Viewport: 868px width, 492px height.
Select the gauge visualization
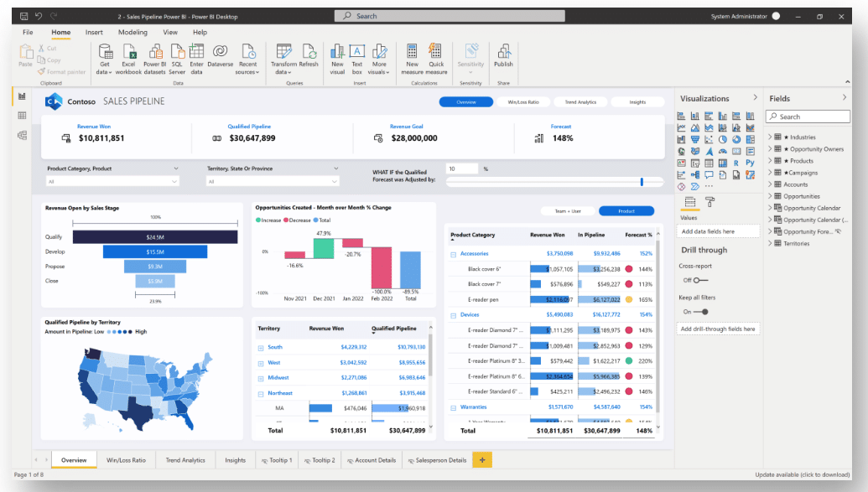(722, 151)
